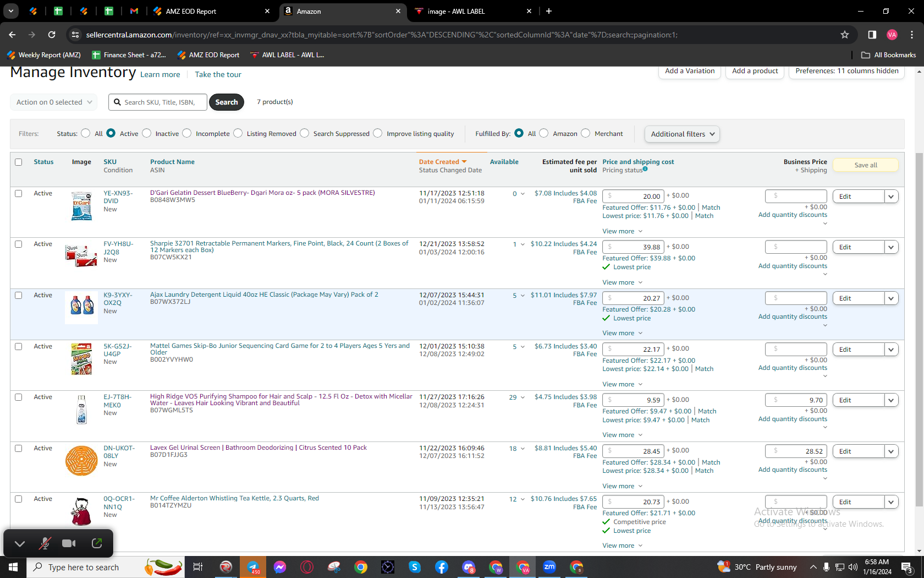Select Fulfilled By Amazon radio
The height and width of the screenshot is (578, 924).
tap(543, 133)
